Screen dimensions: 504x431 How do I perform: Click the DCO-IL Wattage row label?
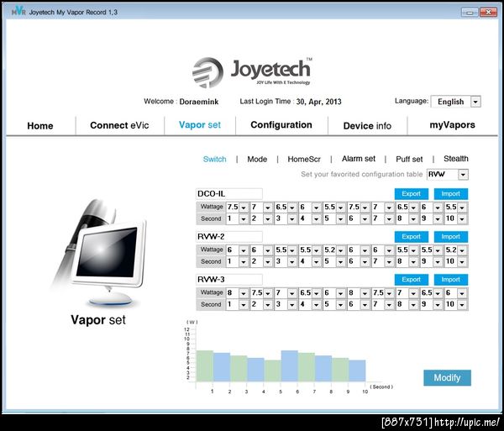click(x=212, y=207)
